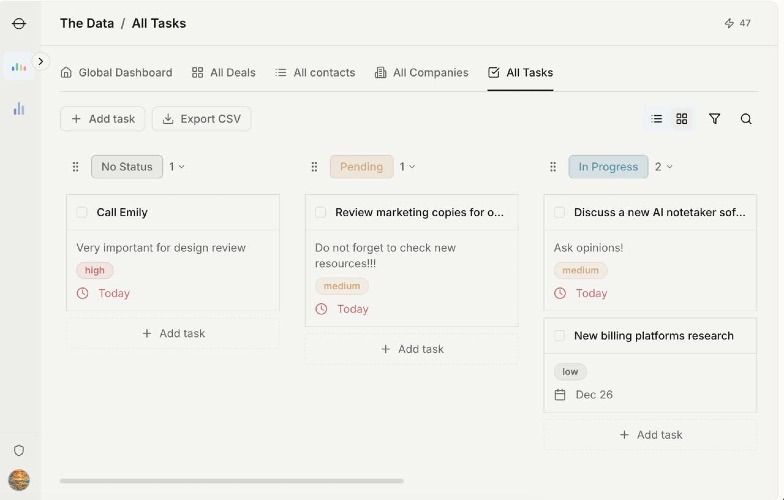Click 'The Data' breadcrumb link
Viewport: 784px width, 500px height.
point(87,24)
